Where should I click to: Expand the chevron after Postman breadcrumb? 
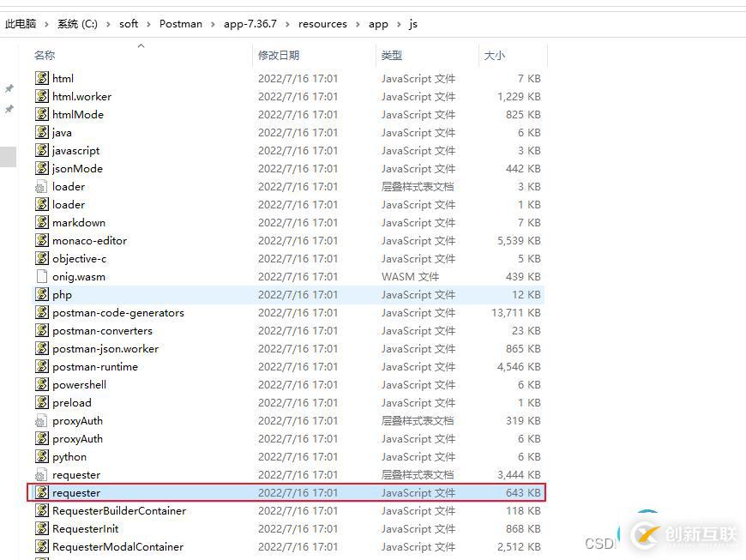click(x=213, y=24)
